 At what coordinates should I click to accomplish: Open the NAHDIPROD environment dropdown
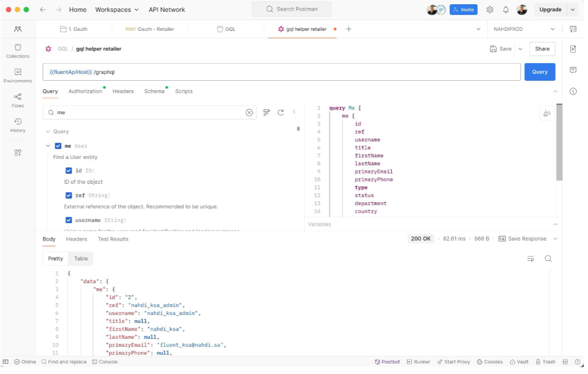pos(524,29)
